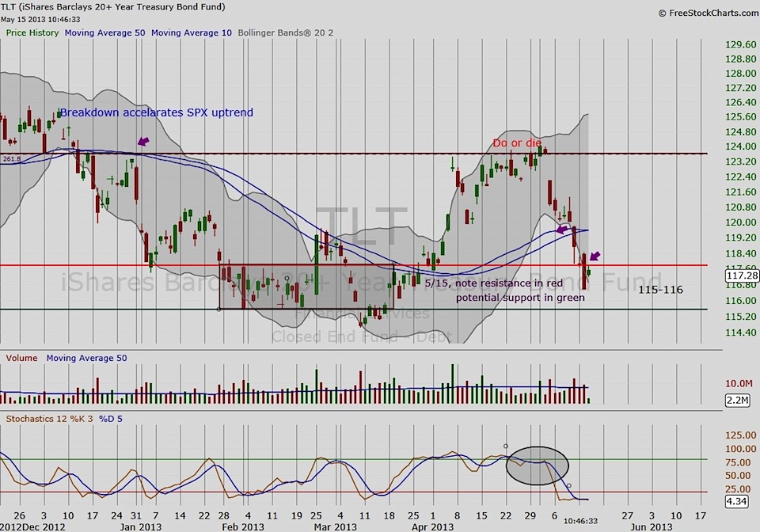The image size is (760, 532).
Task: Click the Feb 2013 month label
Action: tap(243, 527)
